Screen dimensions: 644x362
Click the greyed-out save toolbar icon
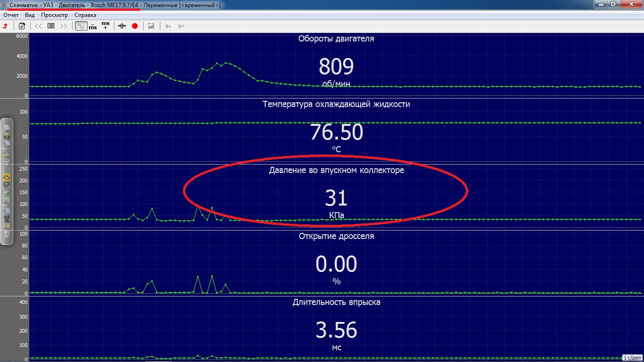pyautogui.click(x=151, y=26)
